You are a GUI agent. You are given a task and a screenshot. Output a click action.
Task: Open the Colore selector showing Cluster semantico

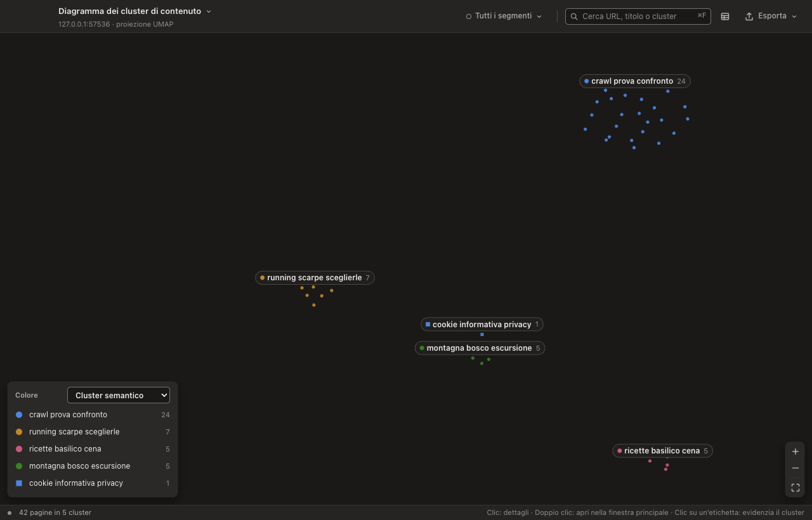point(119,395)
